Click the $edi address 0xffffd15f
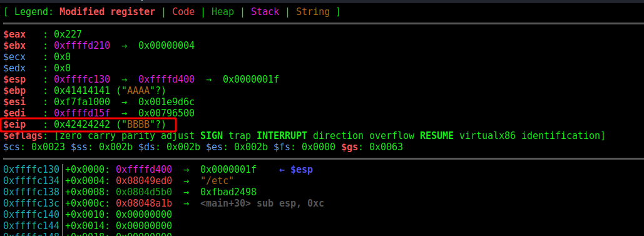This screenshot has width=644, height=236. pos(82,113)
